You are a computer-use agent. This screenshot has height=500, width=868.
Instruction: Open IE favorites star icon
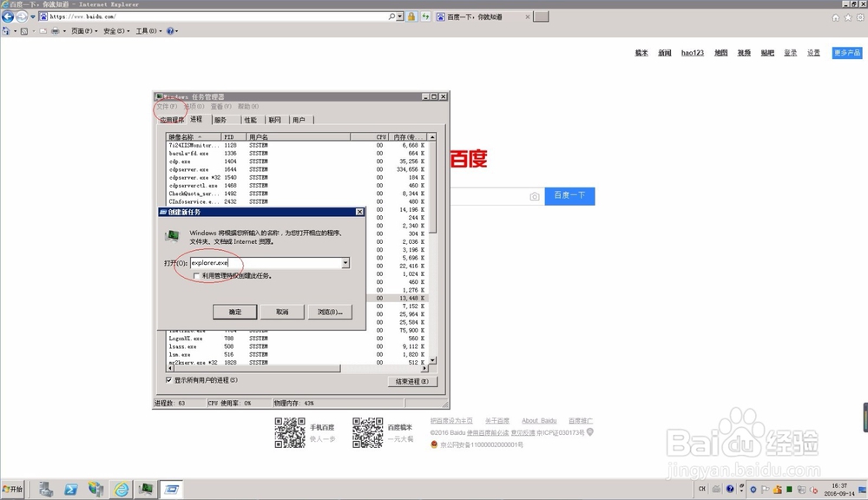click(847, 17)
